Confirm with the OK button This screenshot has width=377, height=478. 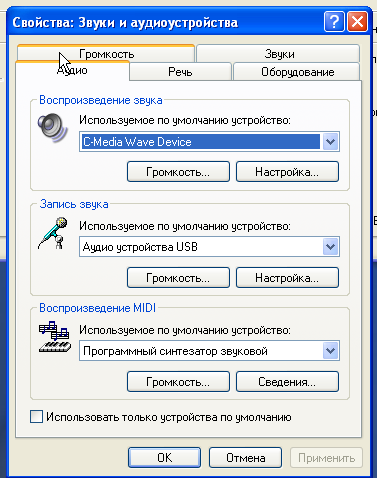165,458
